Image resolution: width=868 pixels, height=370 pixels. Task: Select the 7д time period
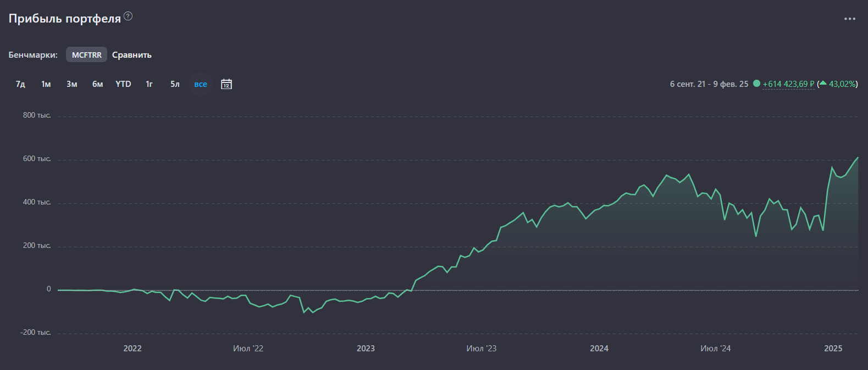[x=20, y=84]
